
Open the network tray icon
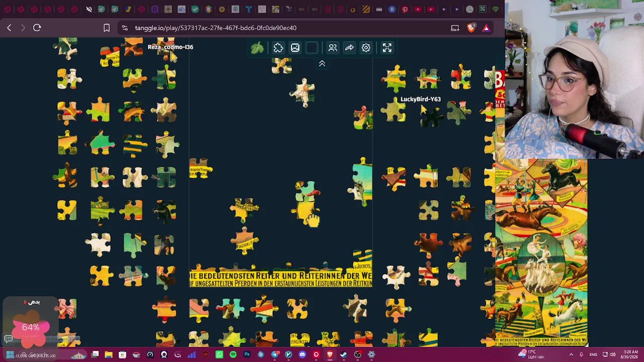[x=605, y=355]
